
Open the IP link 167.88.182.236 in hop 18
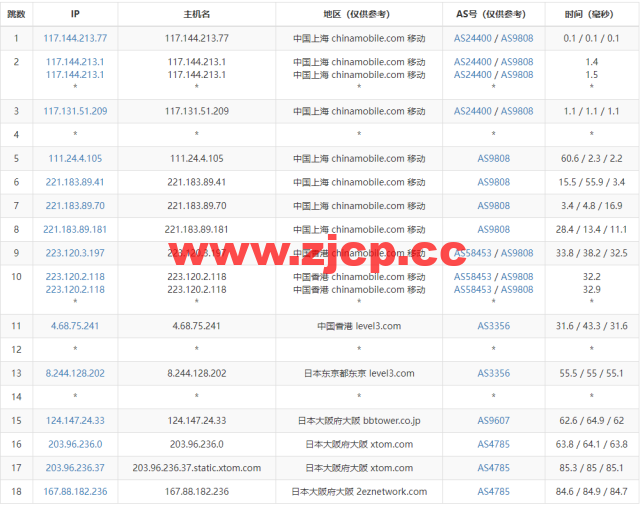(x=75, y=491)
